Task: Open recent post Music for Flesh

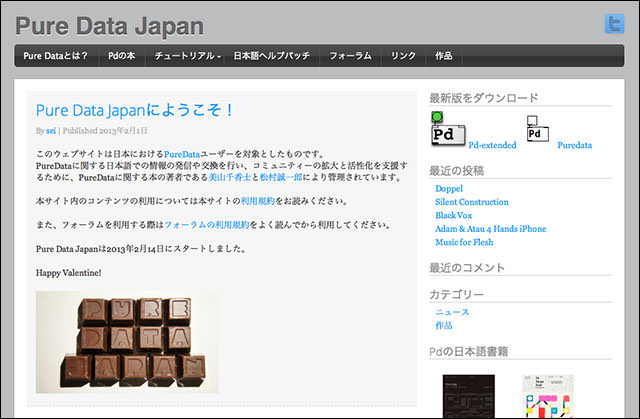Action: click(x=464, y=242)
